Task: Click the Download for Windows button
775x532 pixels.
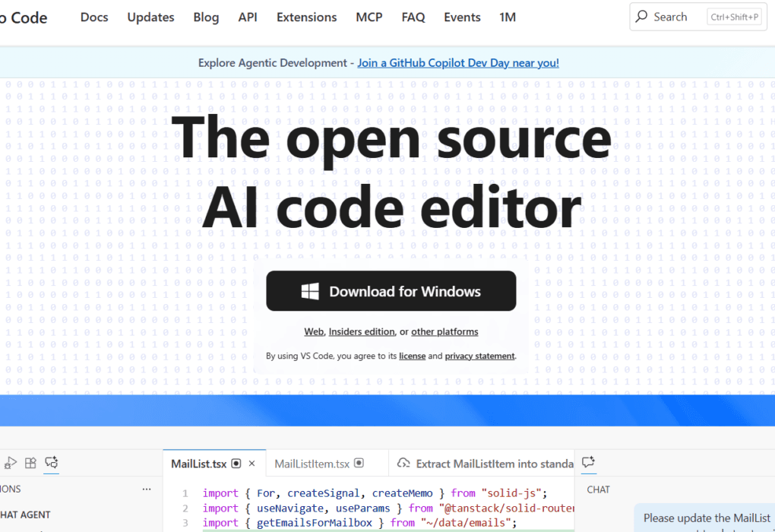Action: pyautogui.click(x=391, y=290)
